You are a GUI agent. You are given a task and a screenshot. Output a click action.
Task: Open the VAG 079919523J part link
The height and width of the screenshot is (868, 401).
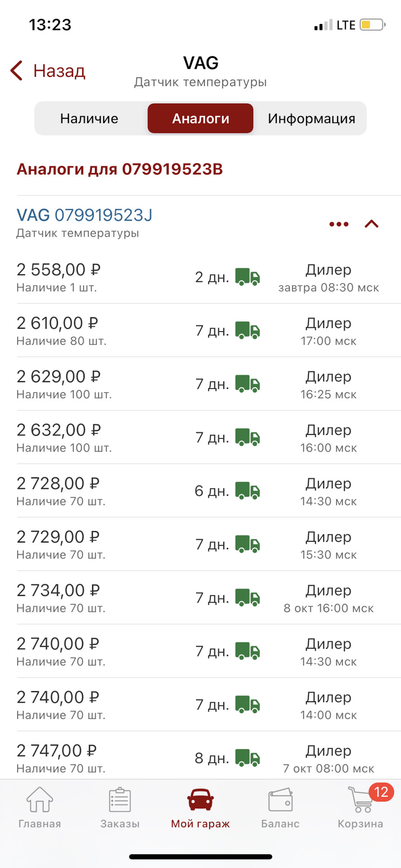point(85,215)
